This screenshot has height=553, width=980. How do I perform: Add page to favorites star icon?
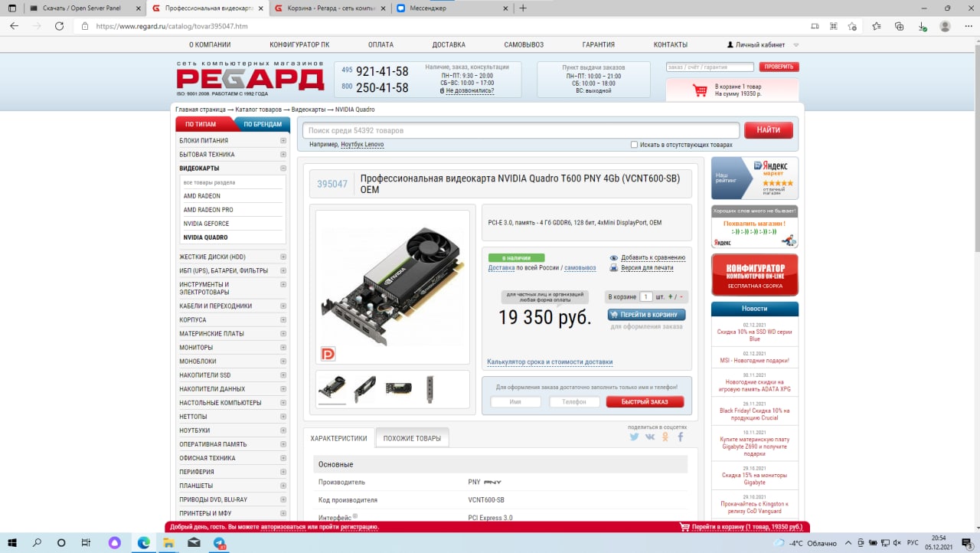(x=853, y=26)
